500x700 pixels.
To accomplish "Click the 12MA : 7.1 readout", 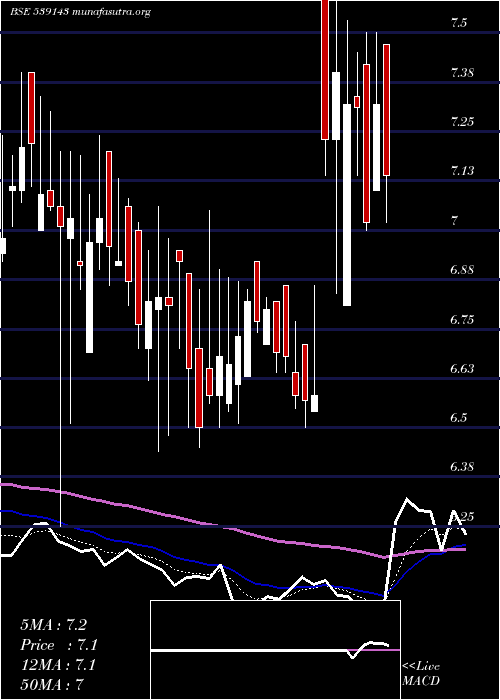I will 58,665.
